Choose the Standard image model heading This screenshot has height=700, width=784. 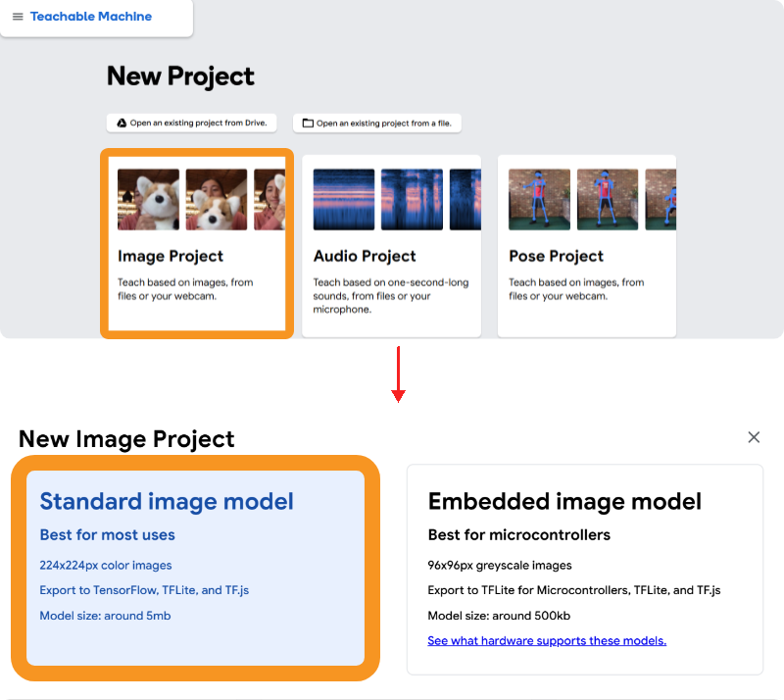tap(167, 501)
